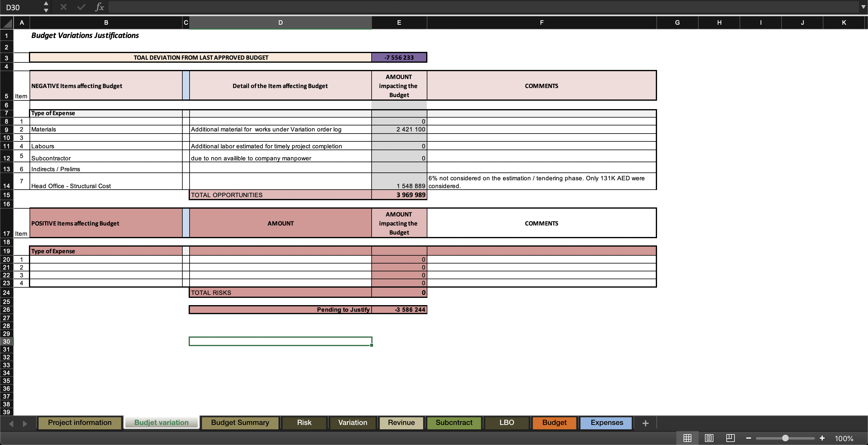Image resolution: width=868 pixels, height=445 pixels.
Task: Click the Materials cell
Action: point(106,129)
